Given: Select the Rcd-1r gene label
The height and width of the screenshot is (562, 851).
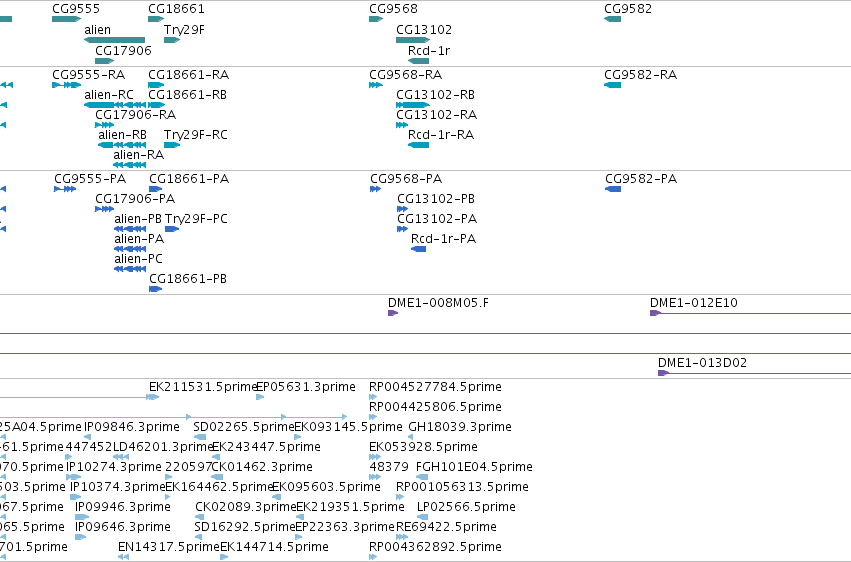Looking at the screenshot, I should point(429,50).
